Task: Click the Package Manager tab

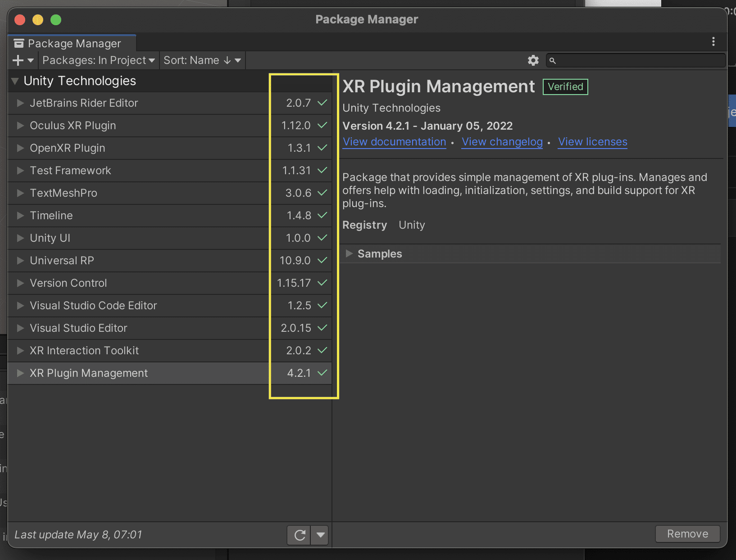Action: coord(72,43)
